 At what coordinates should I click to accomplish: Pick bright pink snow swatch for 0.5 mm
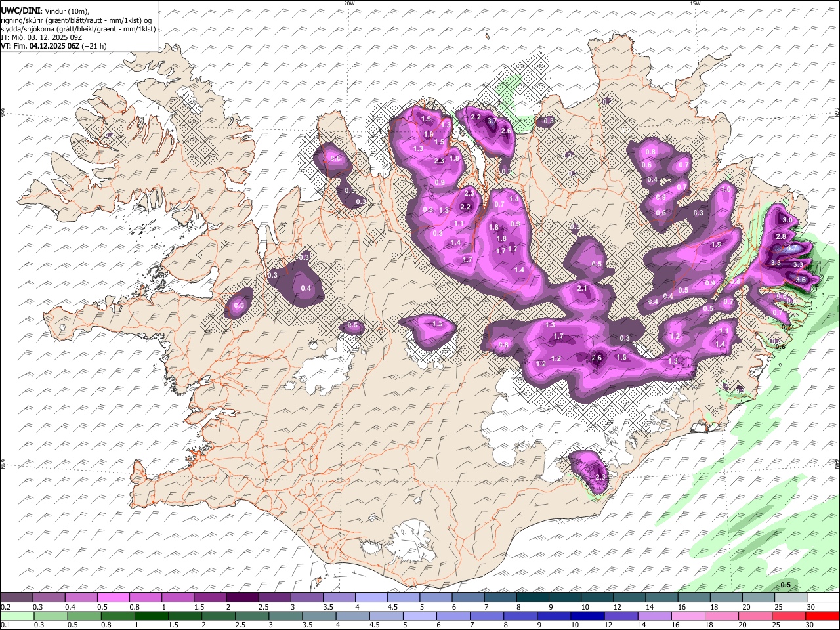pos(113,598)
